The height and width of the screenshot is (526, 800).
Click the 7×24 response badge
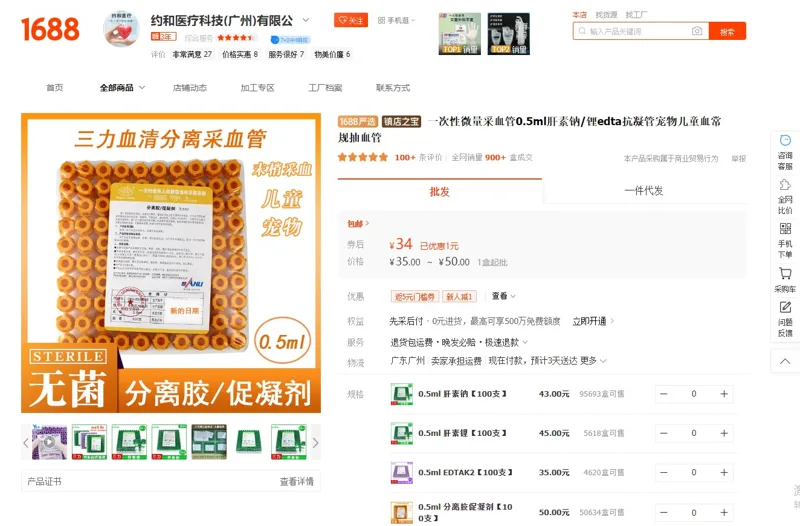pos(289,39)
